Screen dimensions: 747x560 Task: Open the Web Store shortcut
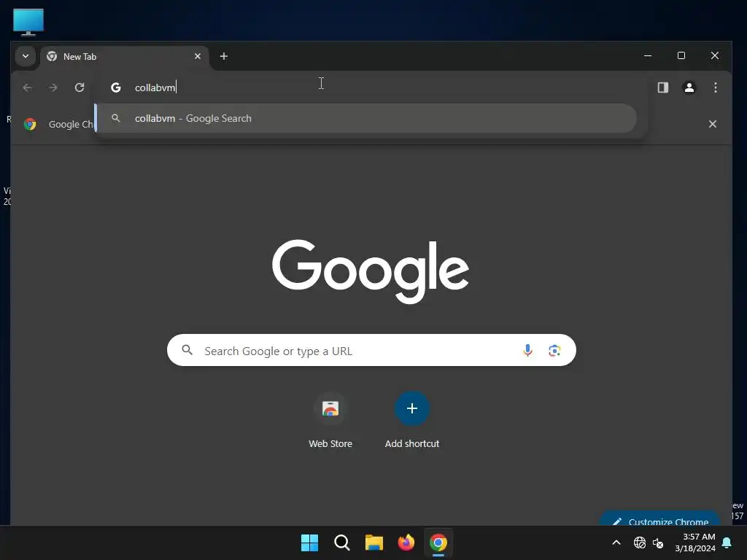(330, 421)
